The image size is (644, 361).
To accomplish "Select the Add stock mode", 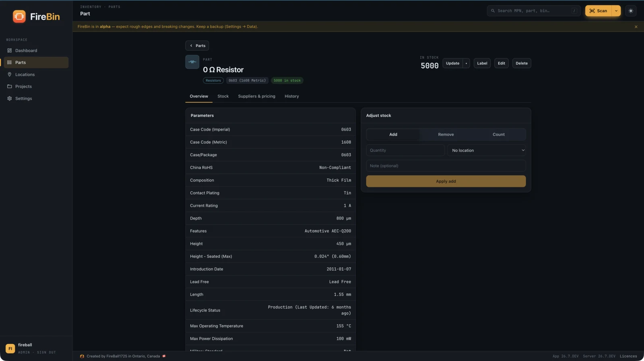I will tap(393, 135).
